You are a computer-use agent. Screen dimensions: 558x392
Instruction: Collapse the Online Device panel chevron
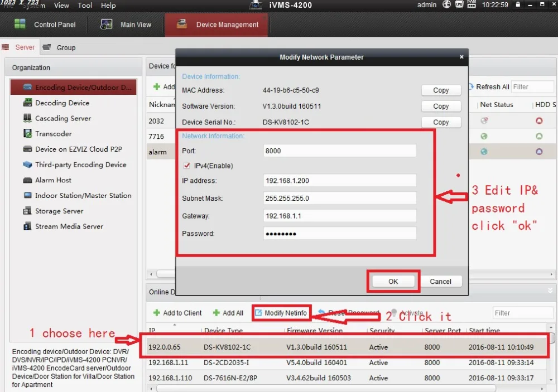(550, 291)
